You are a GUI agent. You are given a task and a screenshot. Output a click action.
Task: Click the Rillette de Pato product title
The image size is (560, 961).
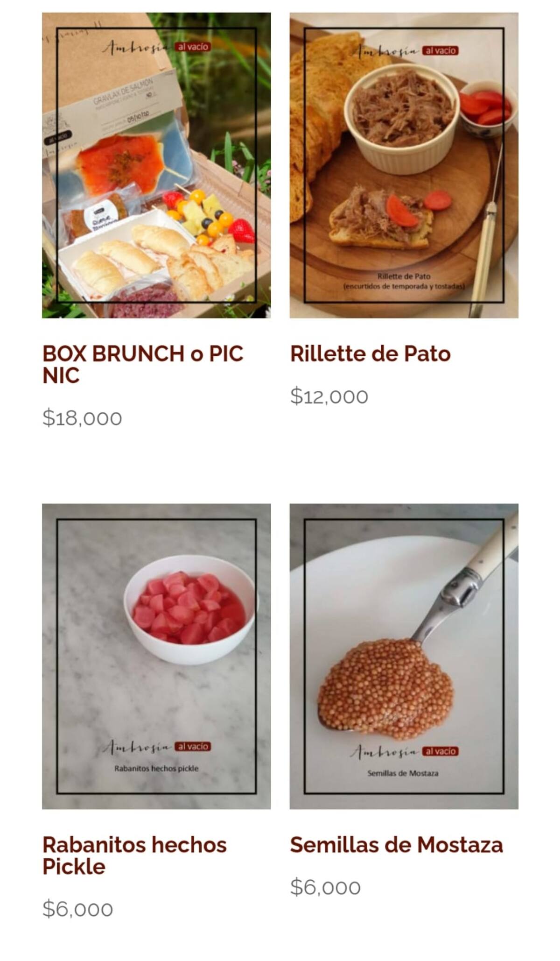tap(371, 353)
